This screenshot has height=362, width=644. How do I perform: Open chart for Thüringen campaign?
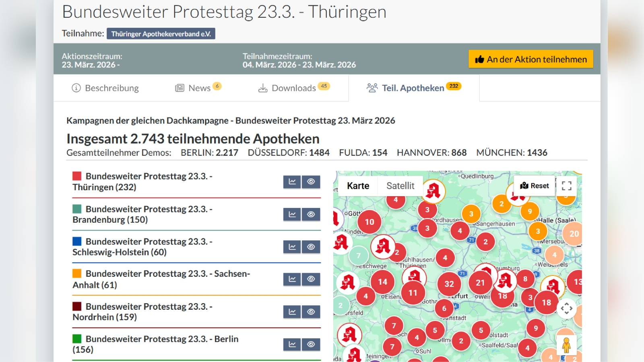tap(292, 182)
